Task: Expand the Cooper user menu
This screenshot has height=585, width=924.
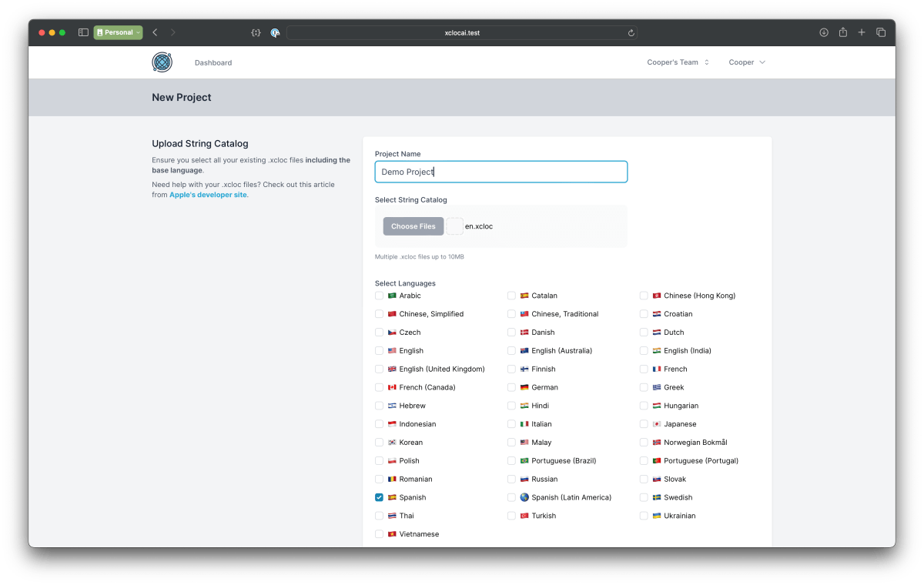Action: click(x=747, y=62)
